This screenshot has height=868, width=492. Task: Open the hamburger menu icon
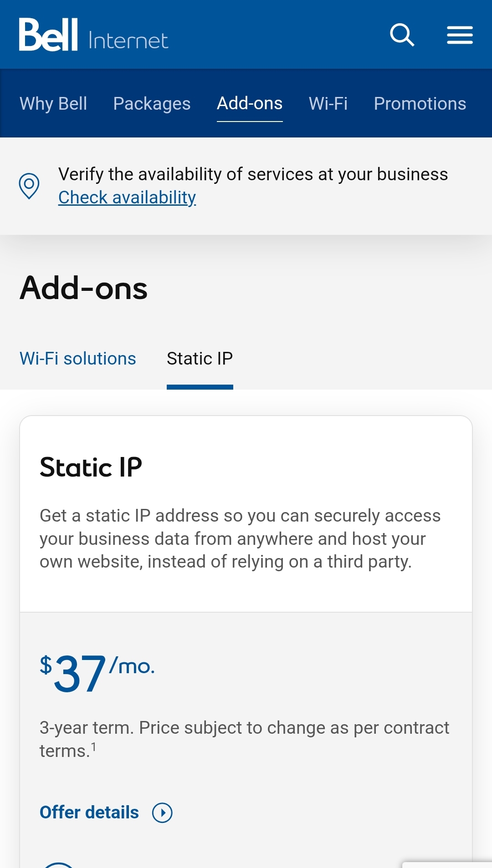pos(460,35)
